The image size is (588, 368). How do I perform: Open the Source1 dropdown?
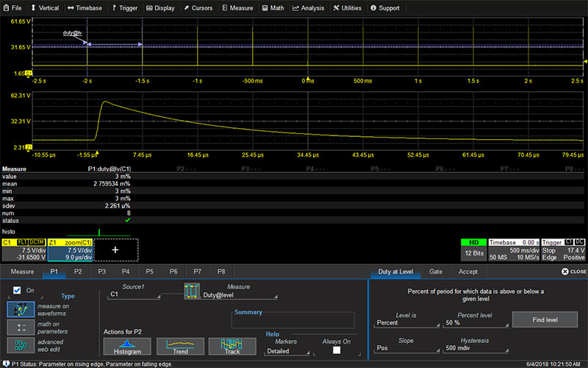[x=134, y=294]
